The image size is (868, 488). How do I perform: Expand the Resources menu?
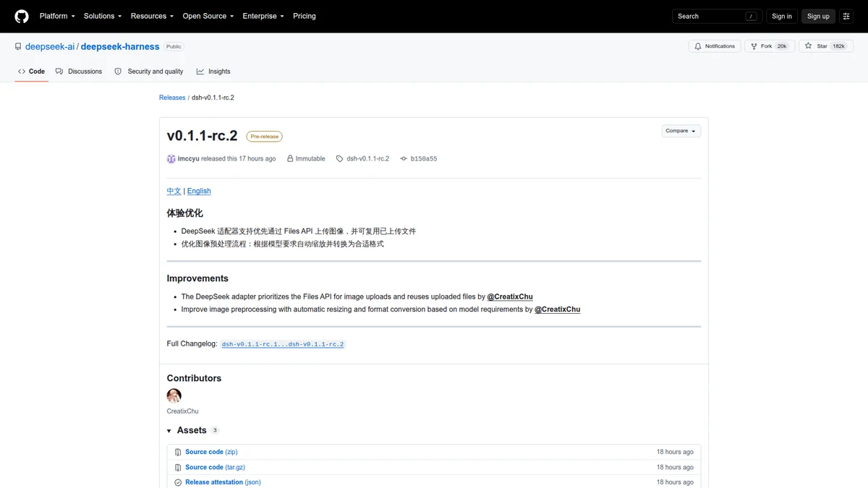(152, 16)
